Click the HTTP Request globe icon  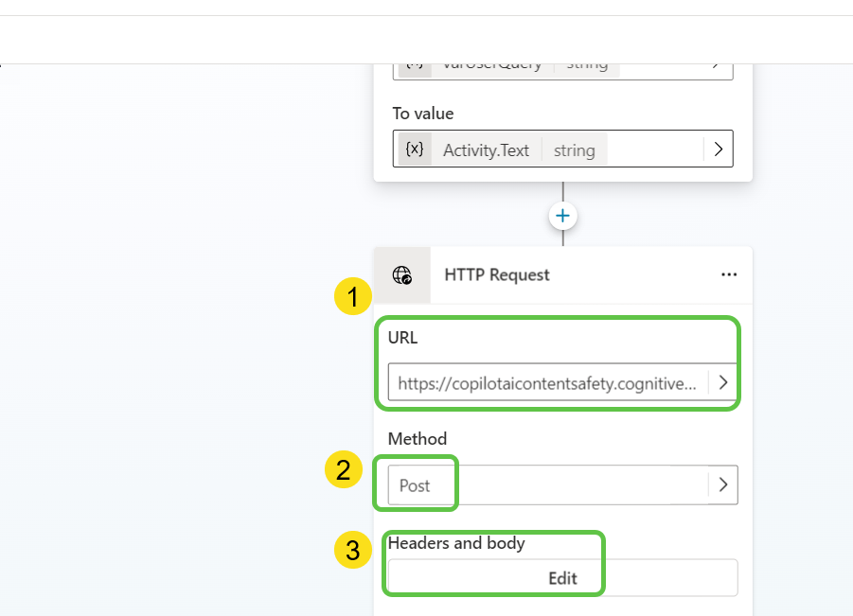[403, 274]
